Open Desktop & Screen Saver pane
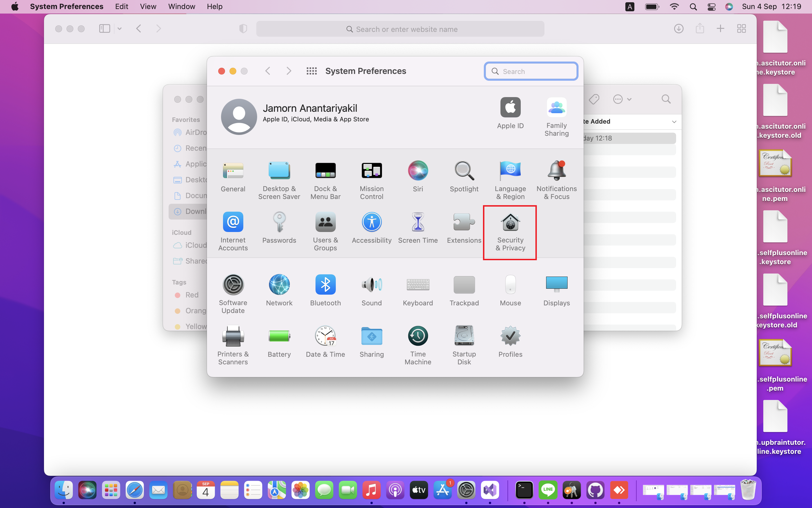Viewport: 812px width, 508px height. pos(279,181)
